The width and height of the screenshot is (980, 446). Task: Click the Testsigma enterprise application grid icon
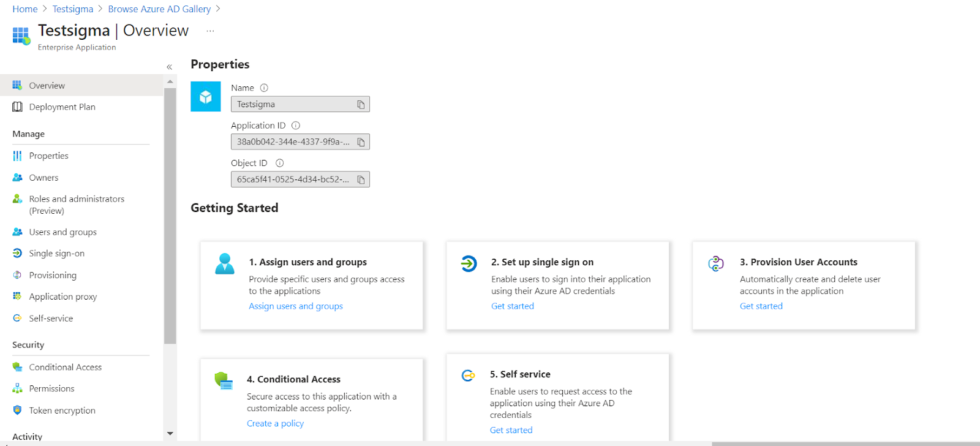tap(21, 36)
